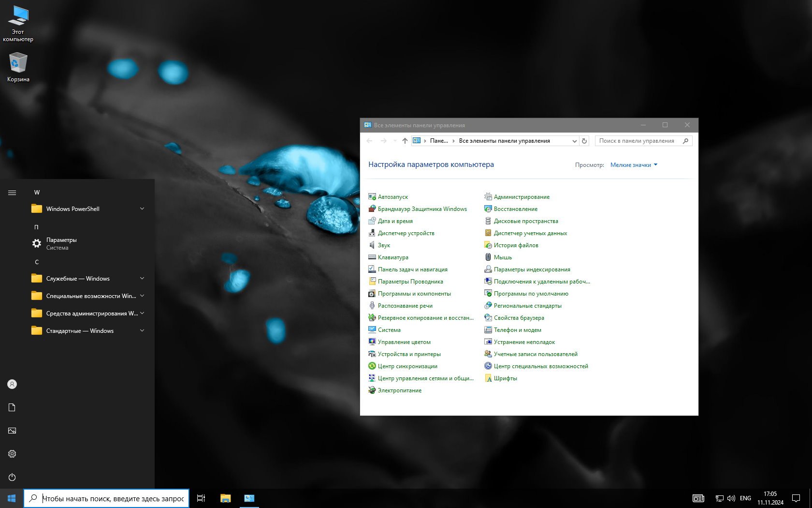
Task: Click the Power icon in Start menu
Action: click(x=12, y=477)
